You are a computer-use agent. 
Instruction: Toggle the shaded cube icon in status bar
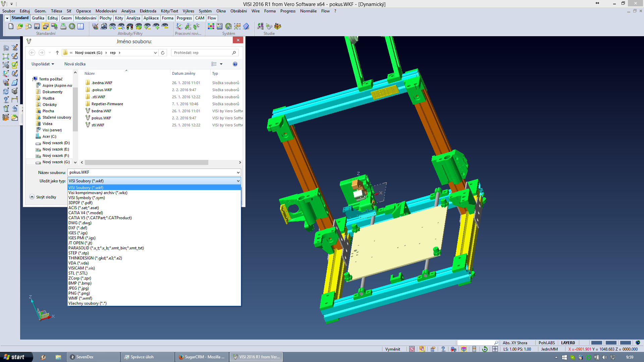[464, 349]
